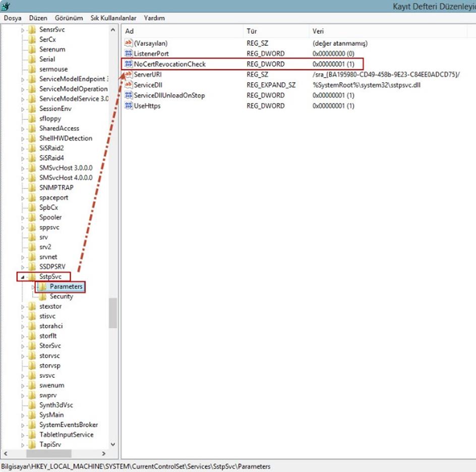Select the (Varsayılan) string value icon

[x=129, y=43]
